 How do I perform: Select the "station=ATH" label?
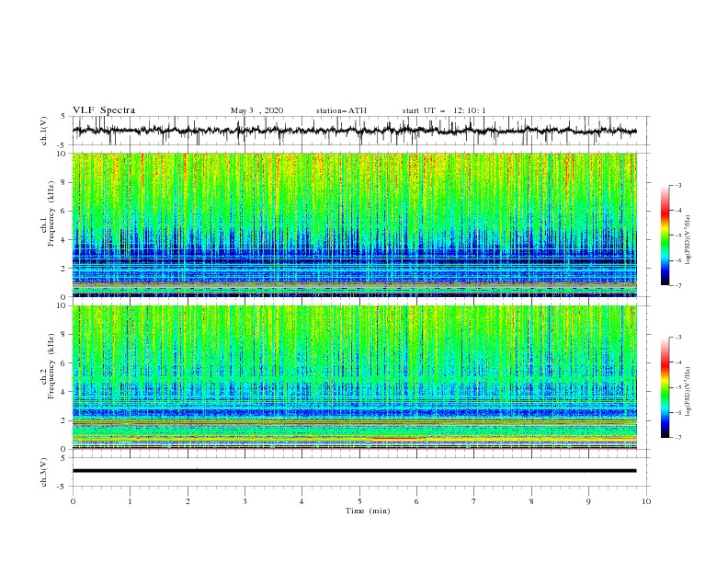(341, 110)
